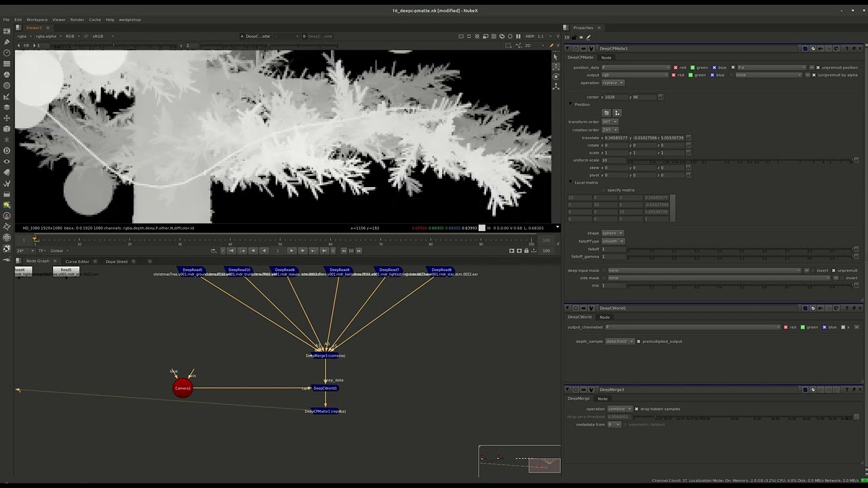Open the Deep nodes D icon
Image resolution: width=868 pixels, height=488 pixels.
[x=7, y=150]
